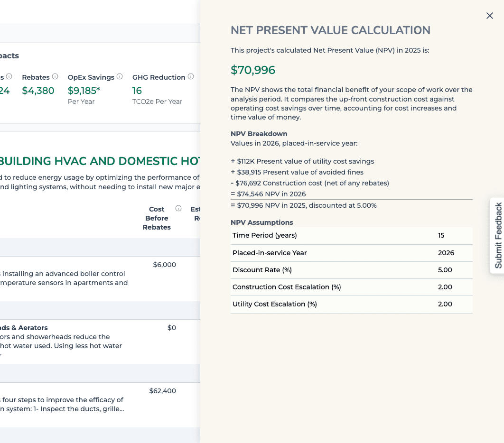Click the Placed-in-service Year value 2026
Image resolution: width=504 pixels, height=443 pixels.
pyautogui.click(x=446, y=253)
